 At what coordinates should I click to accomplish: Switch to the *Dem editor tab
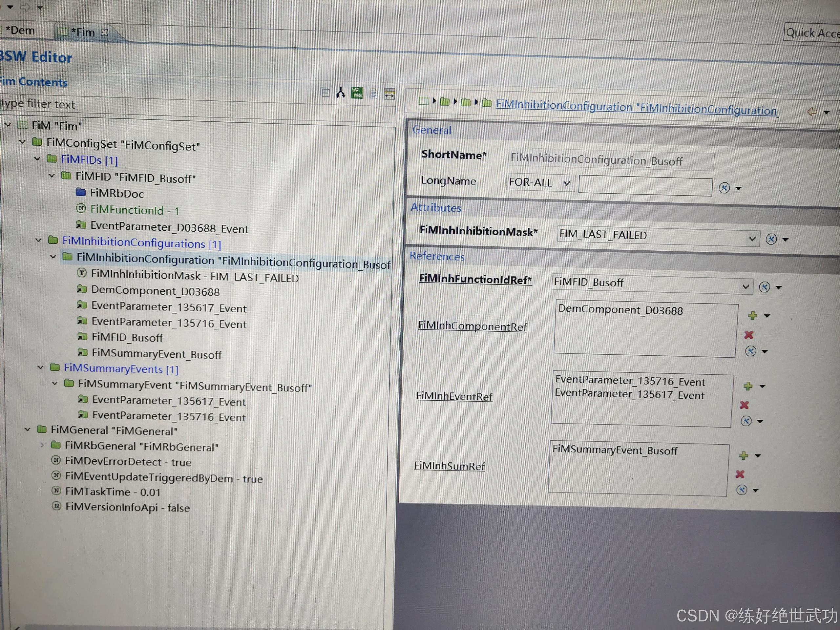20,31
